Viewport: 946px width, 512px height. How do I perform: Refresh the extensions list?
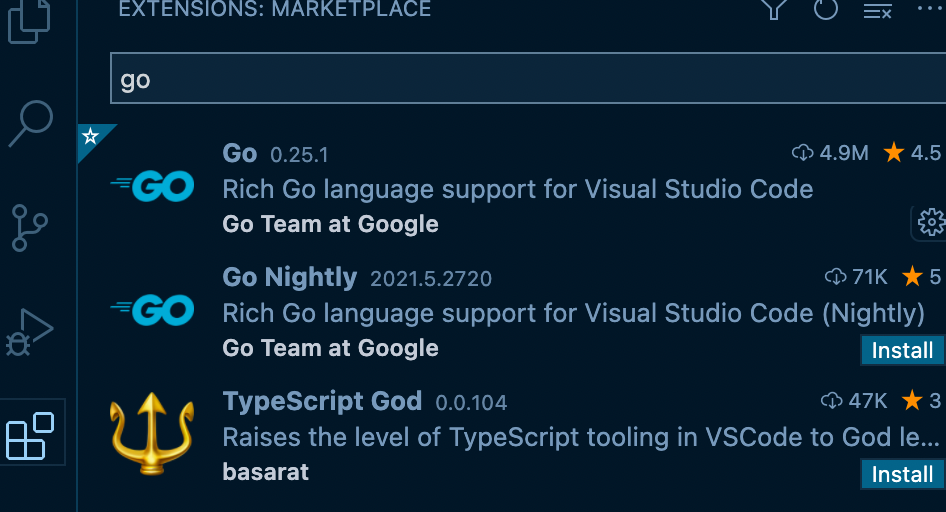point(825,10)
